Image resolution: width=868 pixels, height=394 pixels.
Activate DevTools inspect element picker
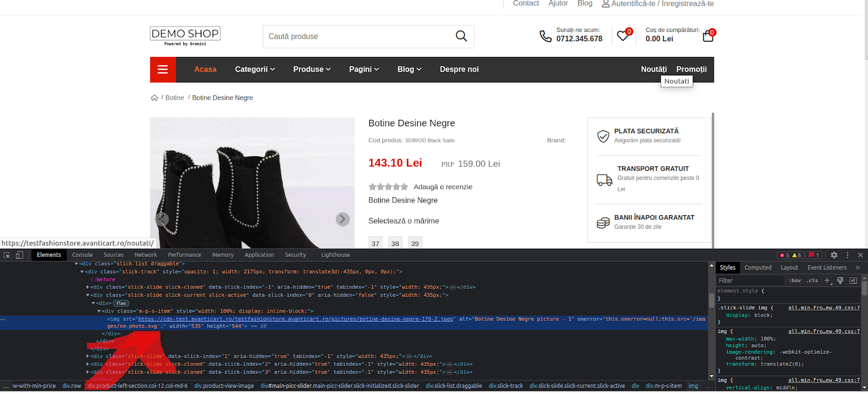(7, 255)
